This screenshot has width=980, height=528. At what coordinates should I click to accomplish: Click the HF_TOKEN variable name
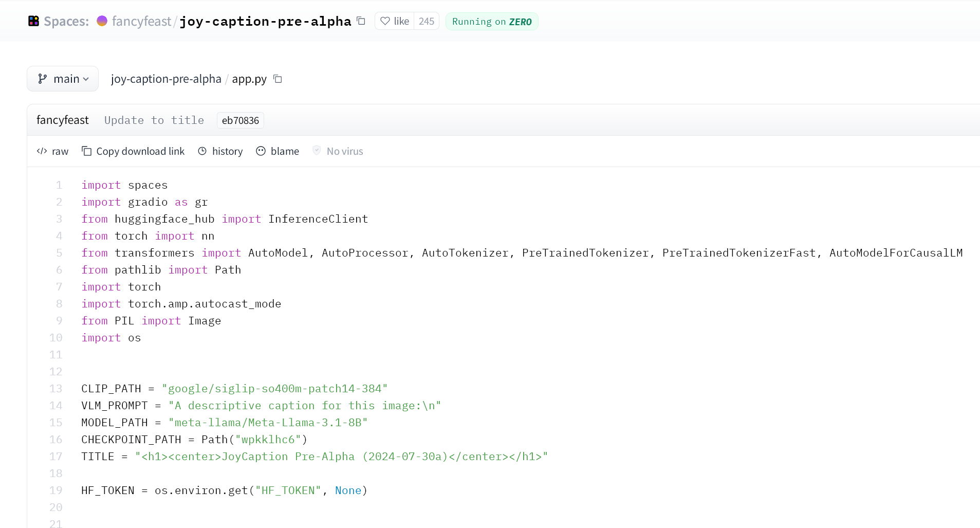point(108,490)
